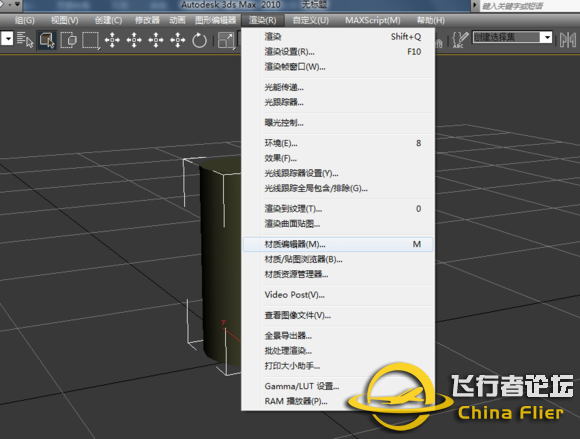Click the named selection set text box
Image resolution: width=580 pixels, height=439 pixels.
(506, 37)
